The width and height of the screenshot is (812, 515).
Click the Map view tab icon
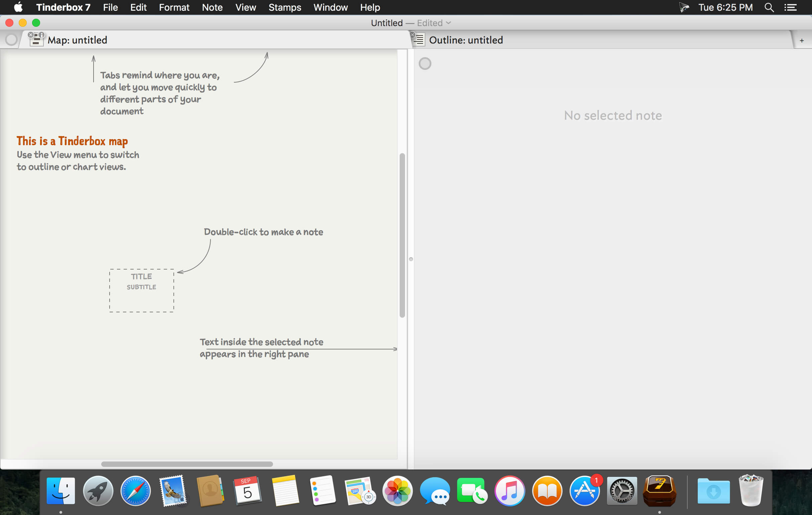36,40
